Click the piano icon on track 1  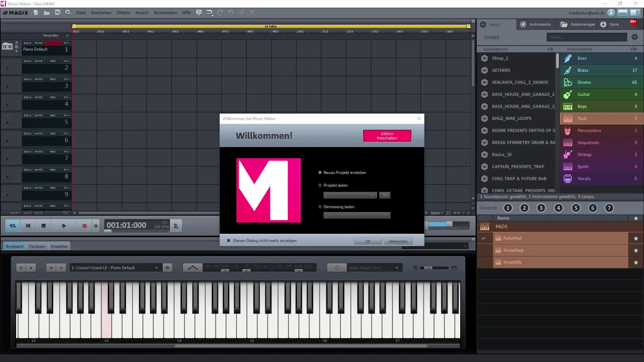[7, 47]
